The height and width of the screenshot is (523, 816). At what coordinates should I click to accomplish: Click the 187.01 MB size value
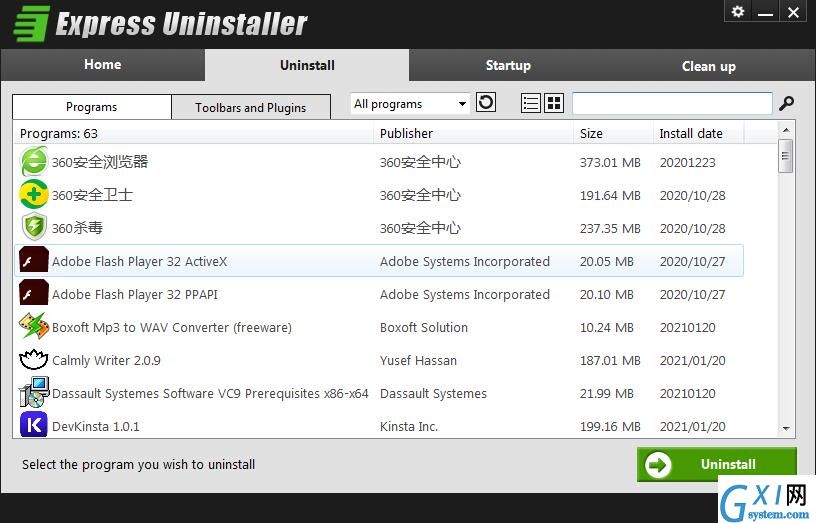[x=610, y=360]
